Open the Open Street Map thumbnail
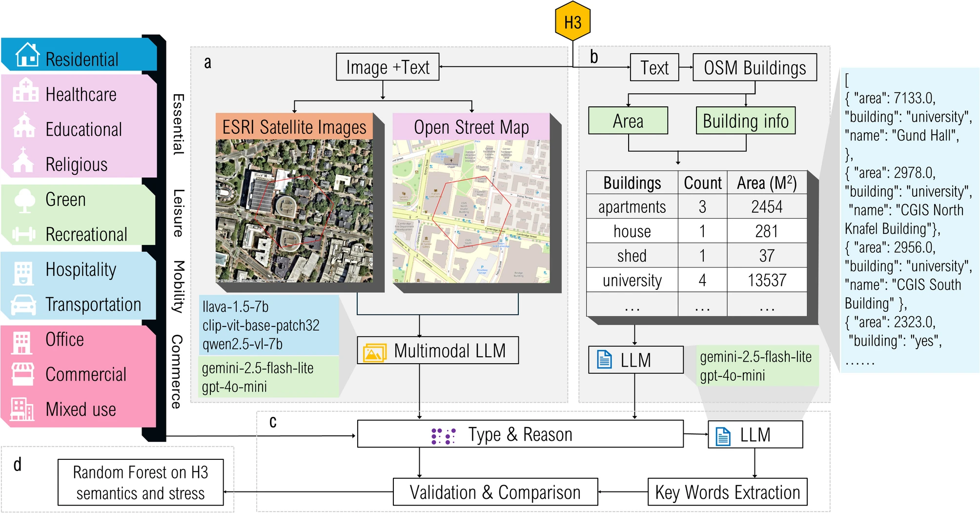 point(471,211)
